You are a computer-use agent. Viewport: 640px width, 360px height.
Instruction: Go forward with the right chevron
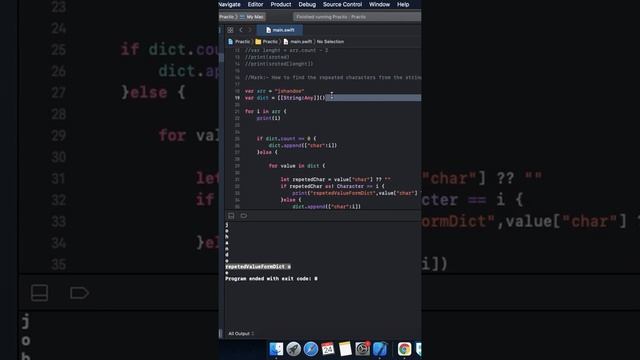point(250,30)
